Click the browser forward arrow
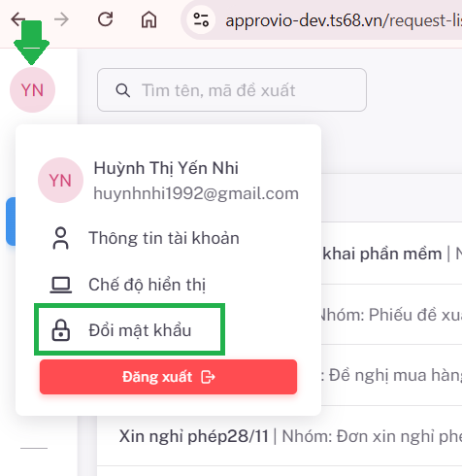 point(61,19)
